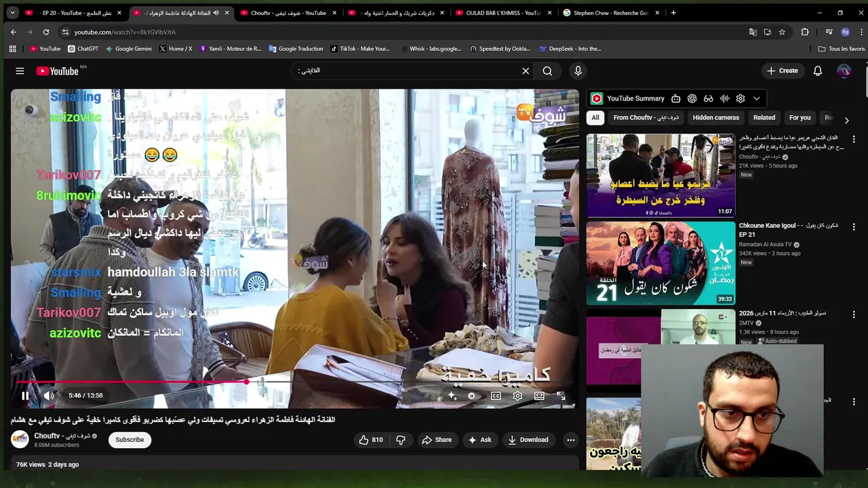Screen dimensions: 868x488
Task: Open the Chouftv channel name link
Action: [x=62, y=436]
